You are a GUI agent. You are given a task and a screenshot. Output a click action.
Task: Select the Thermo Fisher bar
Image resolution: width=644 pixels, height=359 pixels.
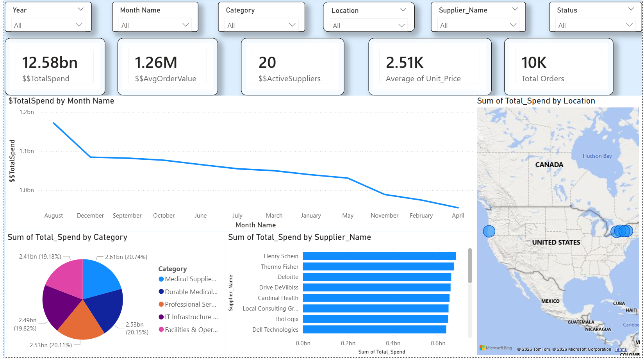[x=378, y=266]
